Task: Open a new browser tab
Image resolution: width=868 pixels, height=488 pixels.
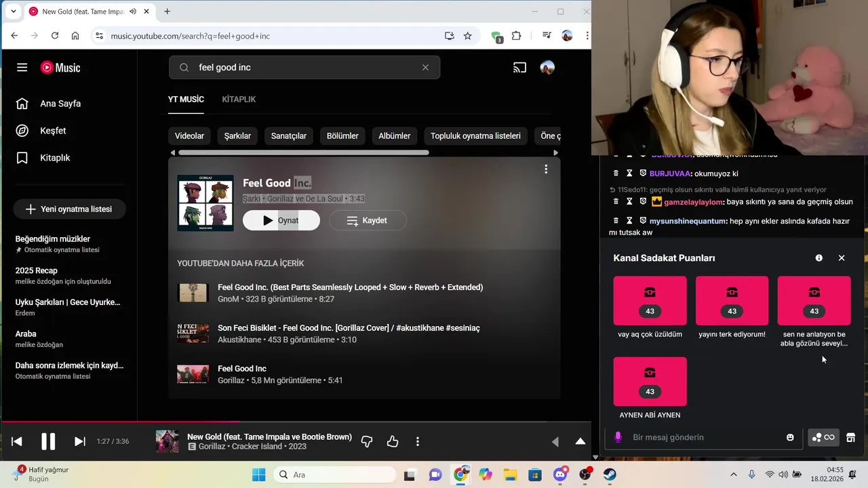Action: [x=167, y=12]
